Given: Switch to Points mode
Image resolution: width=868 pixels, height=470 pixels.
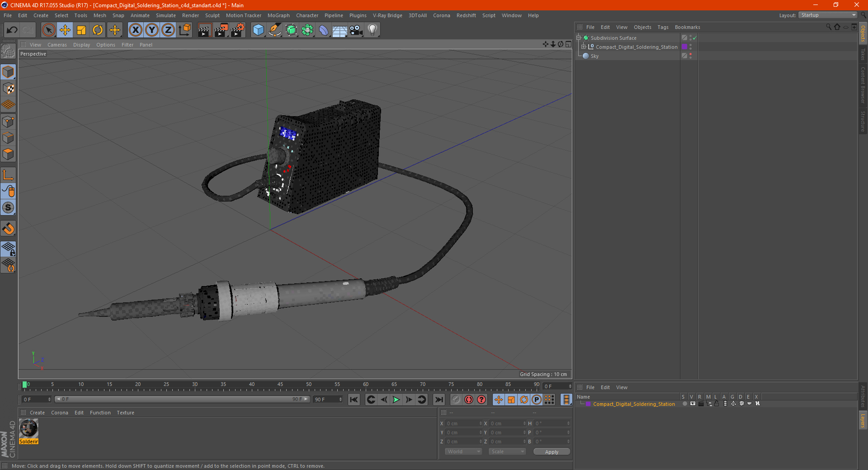Looking at the screenshot, I should pyautogui.click(x=8, y=122).
